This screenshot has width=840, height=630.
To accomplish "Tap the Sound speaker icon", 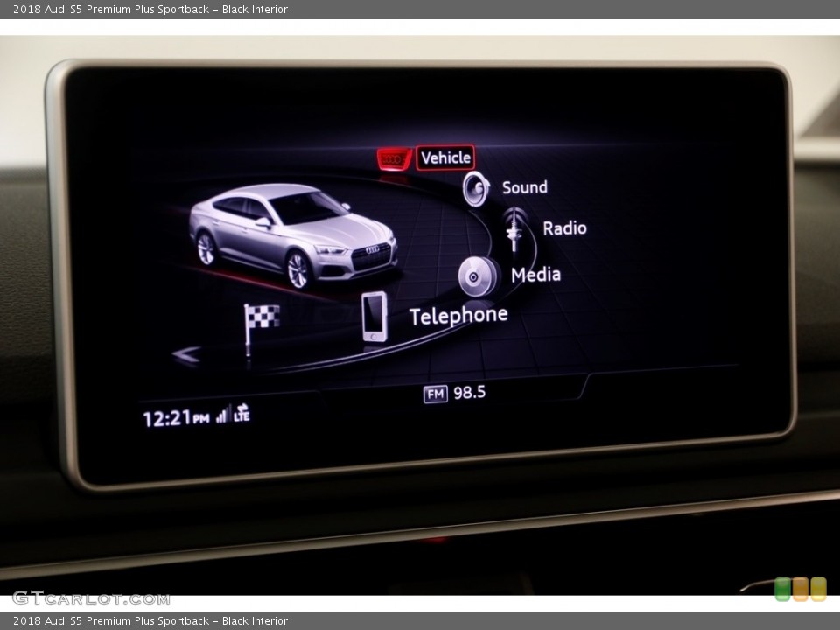I will pos(476,189).
